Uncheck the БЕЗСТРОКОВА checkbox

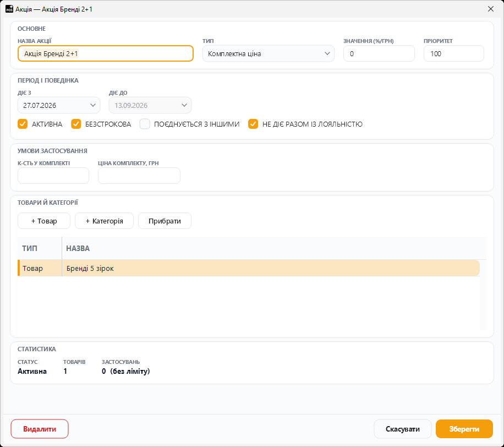click(x=76, y=124)
